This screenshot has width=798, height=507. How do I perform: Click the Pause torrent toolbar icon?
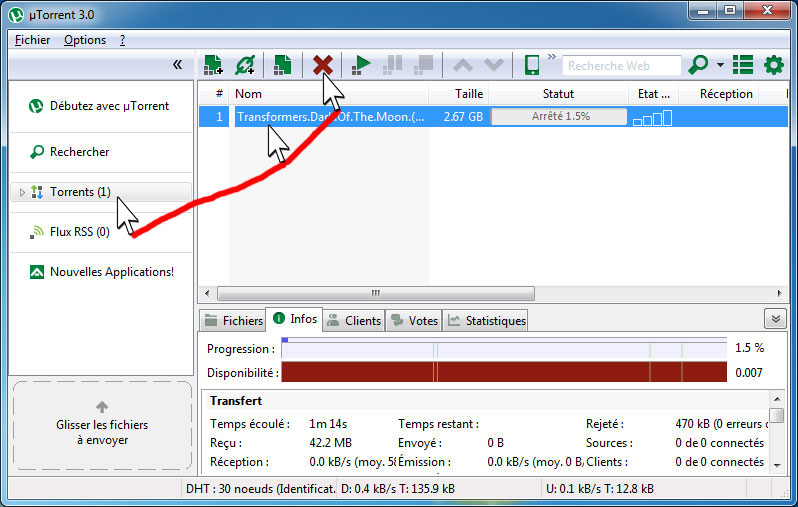392,65
